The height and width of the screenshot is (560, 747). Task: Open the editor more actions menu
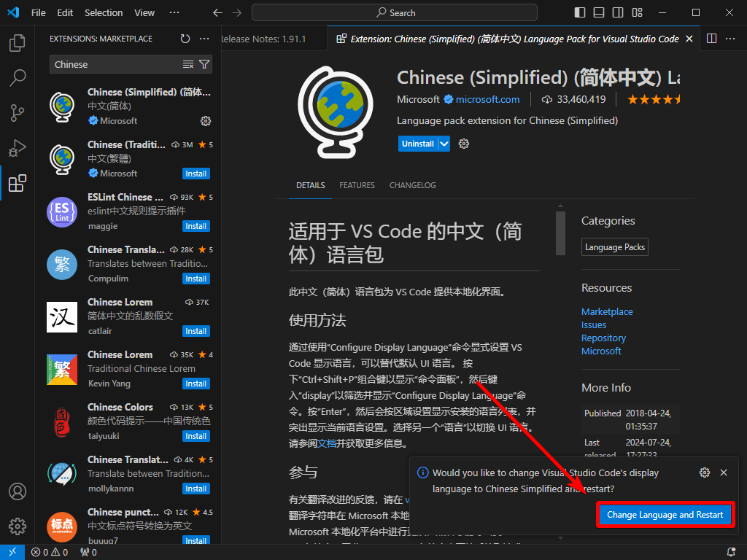coord(730,38)
